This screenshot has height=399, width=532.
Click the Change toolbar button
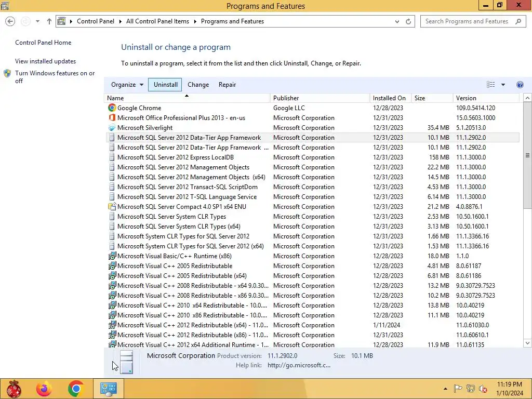coord(198,85)
